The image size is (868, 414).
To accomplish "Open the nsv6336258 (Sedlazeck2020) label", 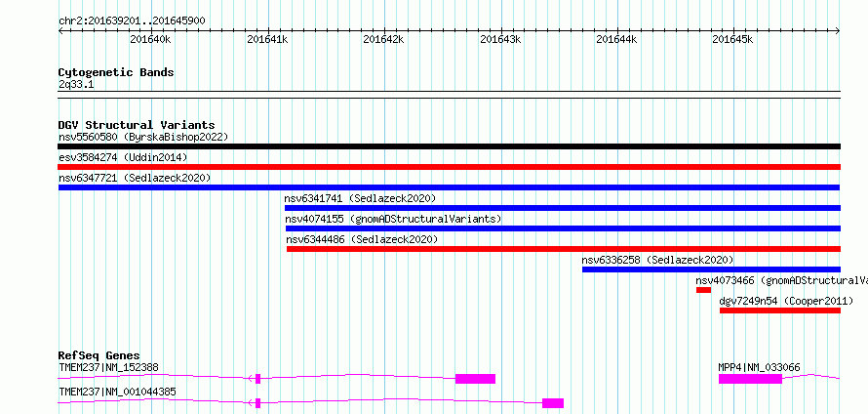I will pos(657,260).
